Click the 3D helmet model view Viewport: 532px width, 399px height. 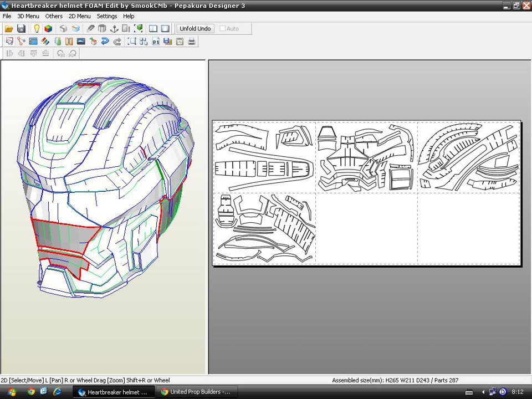pyautogui.click(x=103, y=217)
